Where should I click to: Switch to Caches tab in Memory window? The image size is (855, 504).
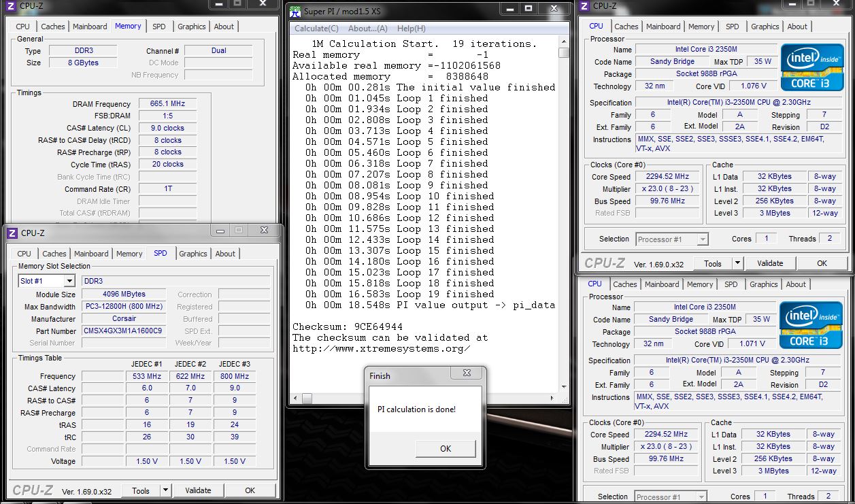(x=53, y=27)
